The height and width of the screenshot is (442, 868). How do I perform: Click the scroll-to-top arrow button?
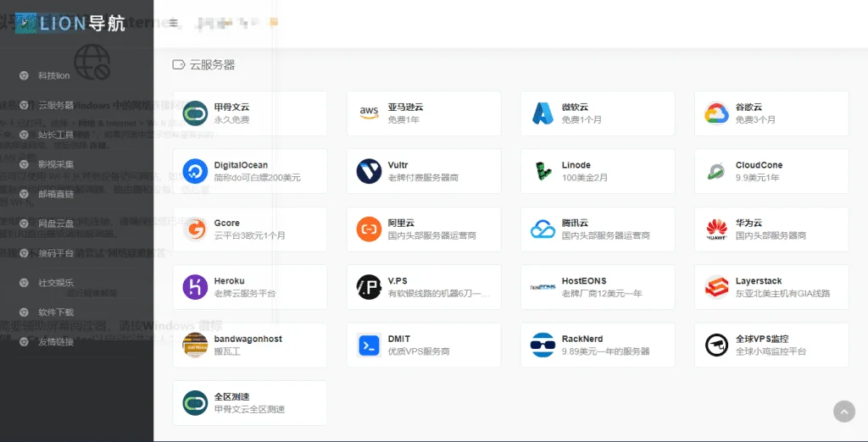pos(844,412)
